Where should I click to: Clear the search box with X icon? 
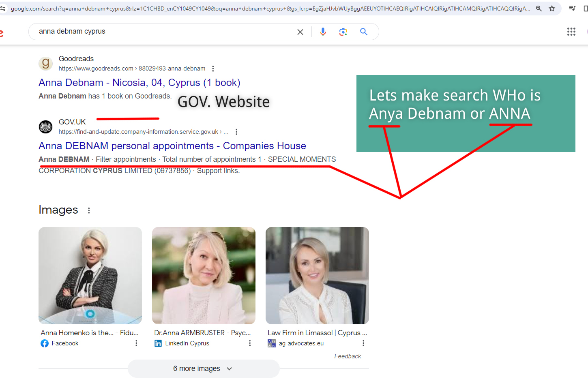click(300, 32)
